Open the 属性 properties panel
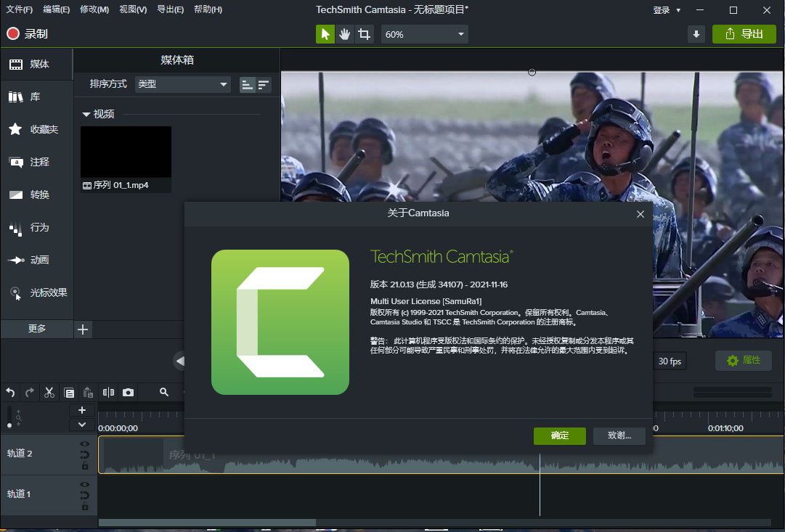 pyautogui.click(x=743, y=360)
